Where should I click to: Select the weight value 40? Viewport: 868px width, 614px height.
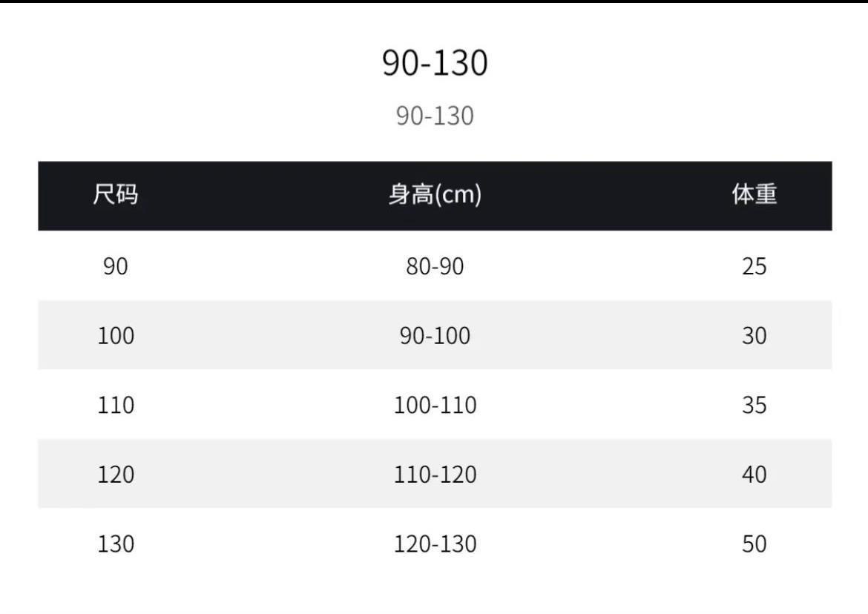(754, 475)
